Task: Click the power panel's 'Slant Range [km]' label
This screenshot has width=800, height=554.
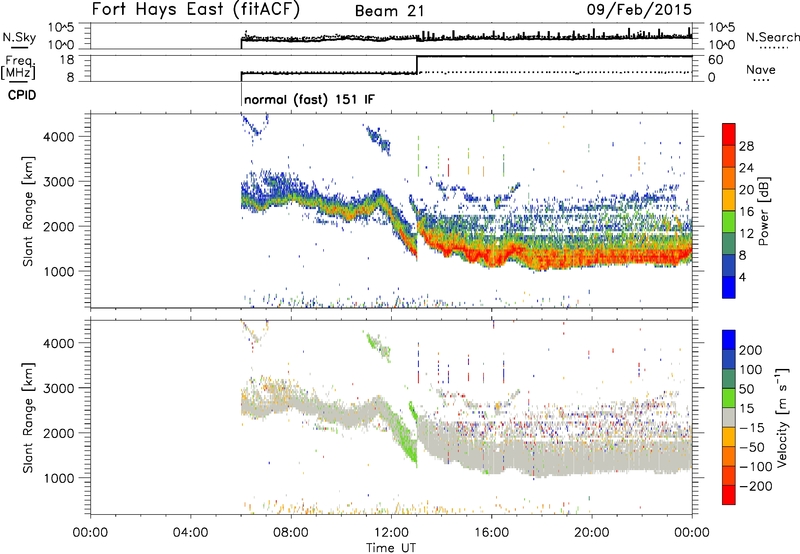Action: [x=29, y=211]
